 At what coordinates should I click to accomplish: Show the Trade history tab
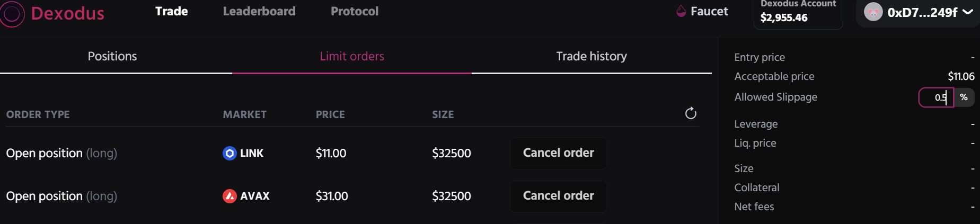point(591,56)
